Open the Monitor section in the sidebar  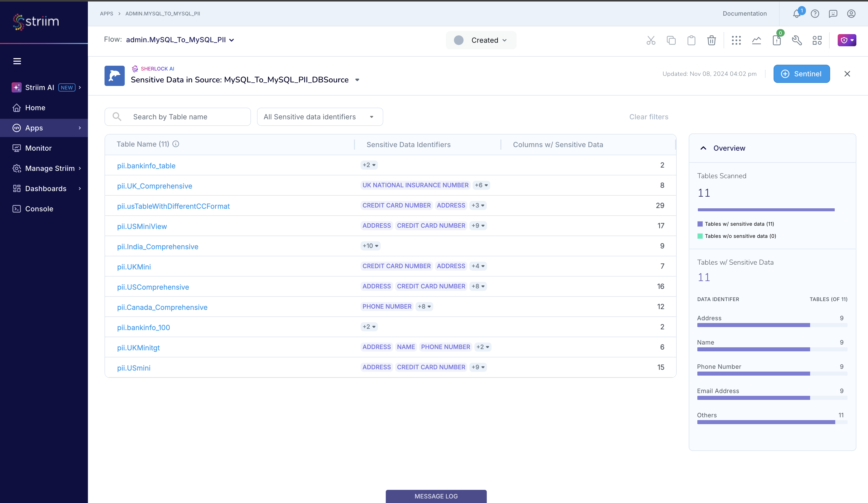click(x=38, y=148)
